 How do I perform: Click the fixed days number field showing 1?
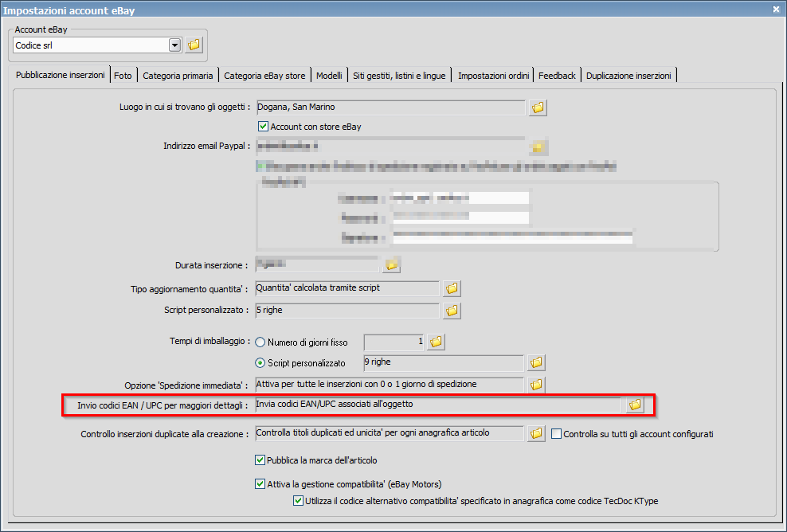[394, 342]
